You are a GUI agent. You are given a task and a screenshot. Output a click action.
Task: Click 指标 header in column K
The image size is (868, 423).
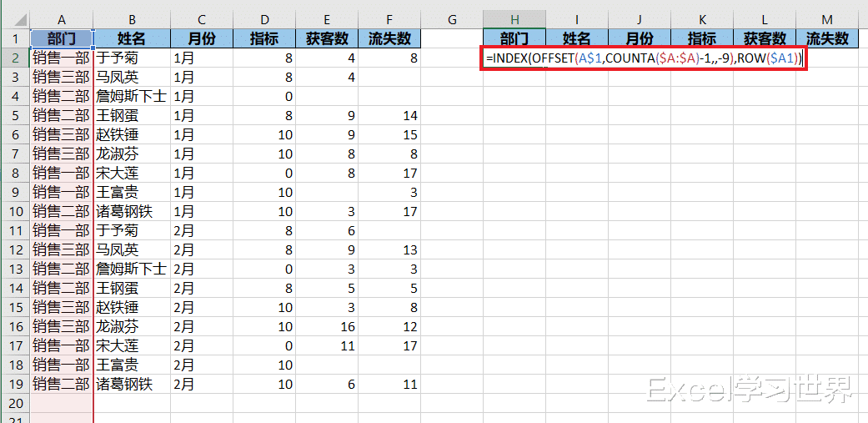(702, 38)
